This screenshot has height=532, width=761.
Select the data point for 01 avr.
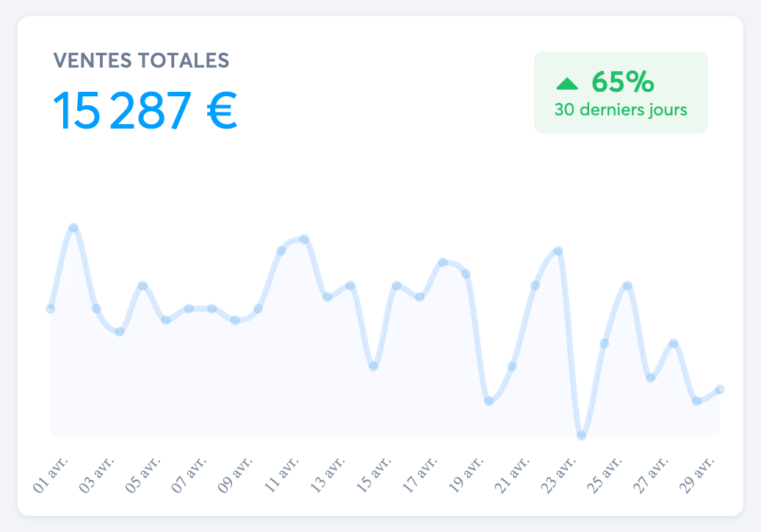point(51,309)
